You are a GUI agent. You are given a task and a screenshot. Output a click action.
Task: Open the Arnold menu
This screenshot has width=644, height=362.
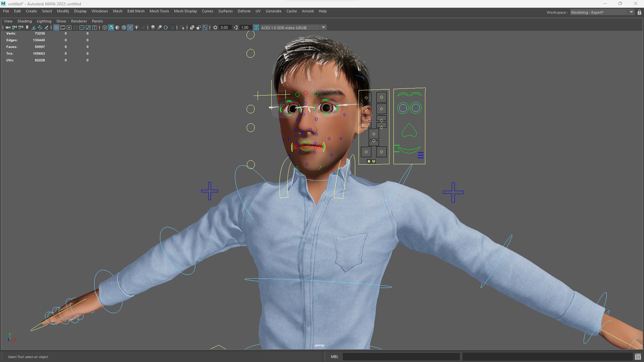click(307, 11)
